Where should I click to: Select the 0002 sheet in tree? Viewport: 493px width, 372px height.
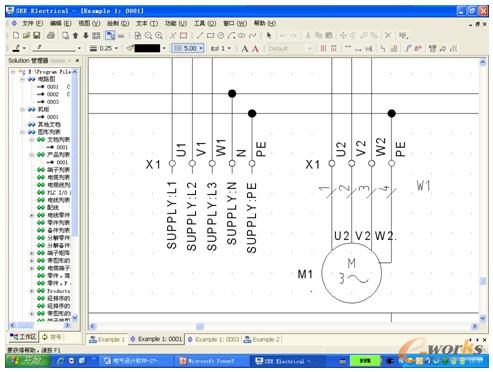[52, 94]
